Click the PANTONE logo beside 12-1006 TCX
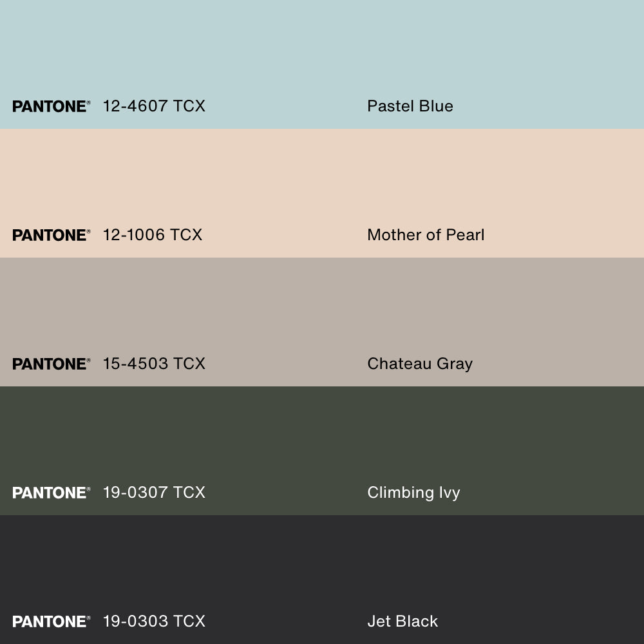The image size is (644, 644). pyautogui.click(x=52, y=235)
